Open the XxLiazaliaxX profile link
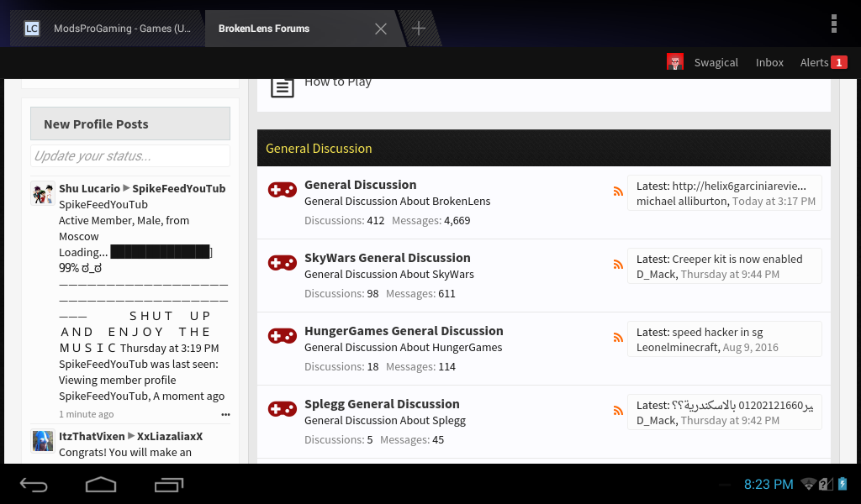The width and height of the screenshot is (861, 504). [x=170, y=436]
